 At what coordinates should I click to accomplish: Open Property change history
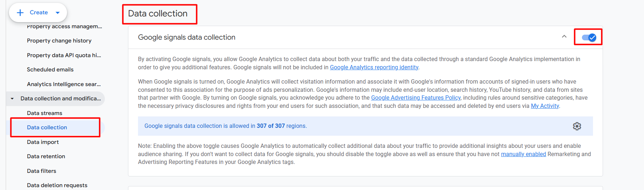(x=59, y=41)
